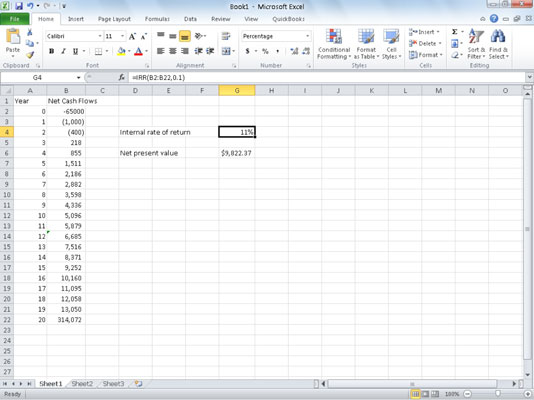
Task: Open the Calibri font name dropdown
Action: 100,36
